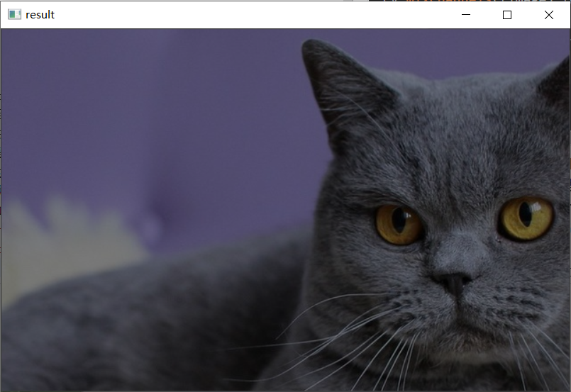The width and height of the screenshot is (571, 392).
Task: Click the cat's left amber eye
Action: [x=399, y=223]
